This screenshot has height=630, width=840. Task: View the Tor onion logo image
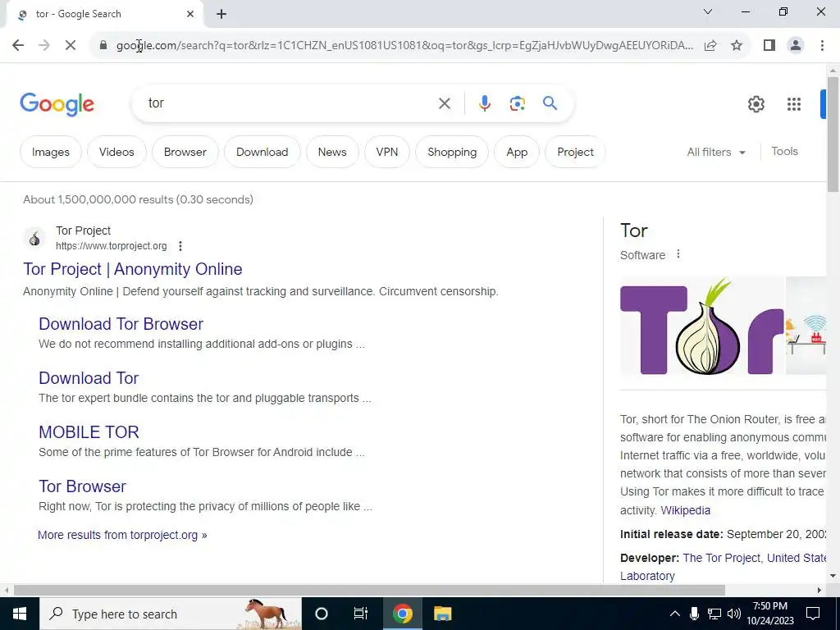702,326
